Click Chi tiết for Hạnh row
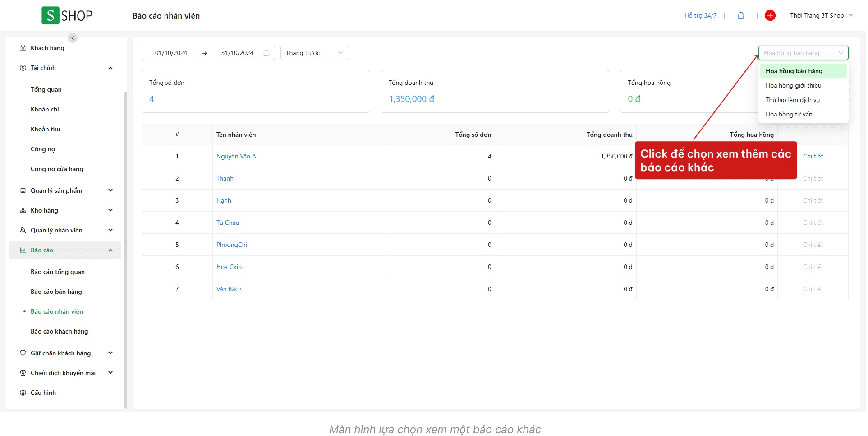The image size is (868, 436). pyautogui.click(x=813, y=200)
